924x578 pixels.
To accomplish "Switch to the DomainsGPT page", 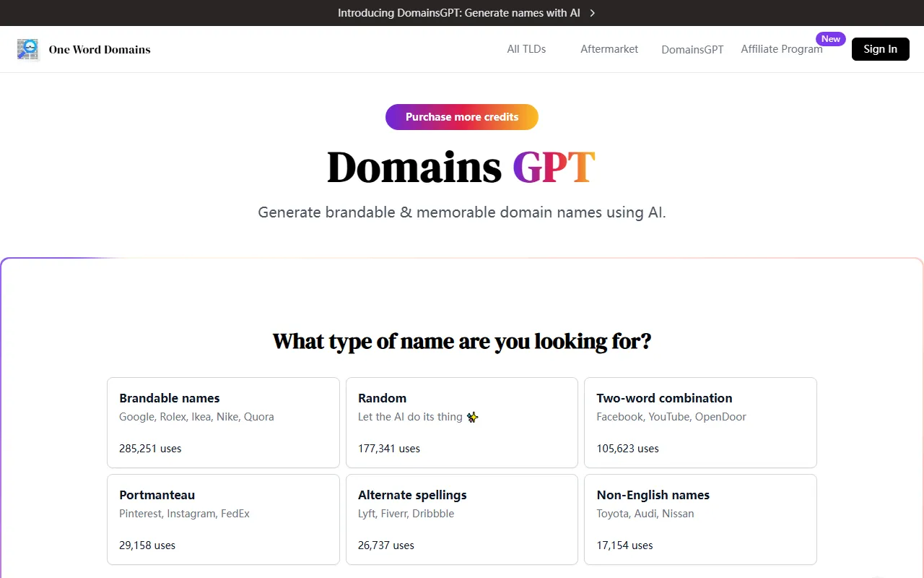I will coord(692,49).
